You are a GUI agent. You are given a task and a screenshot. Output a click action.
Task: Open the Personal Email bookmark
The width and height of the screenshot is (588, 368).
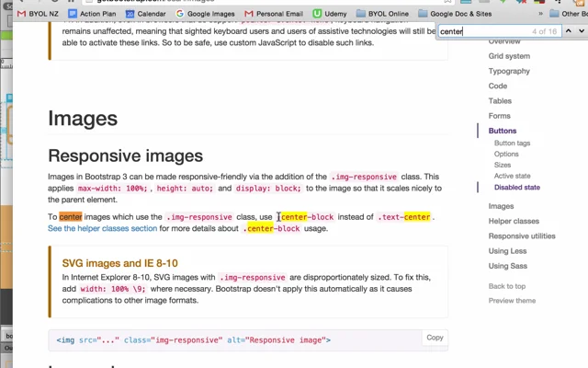(x=274, y=14)
